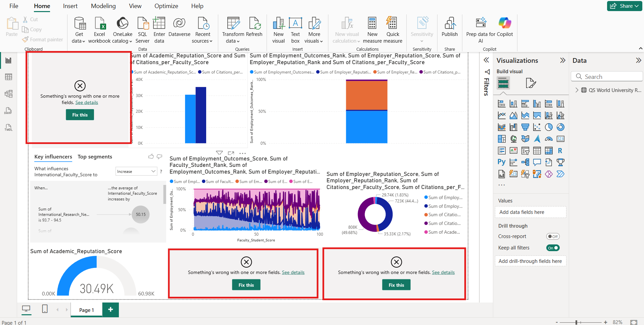
Task: Open Model view from the left sidebar
Action: (8, 94)
